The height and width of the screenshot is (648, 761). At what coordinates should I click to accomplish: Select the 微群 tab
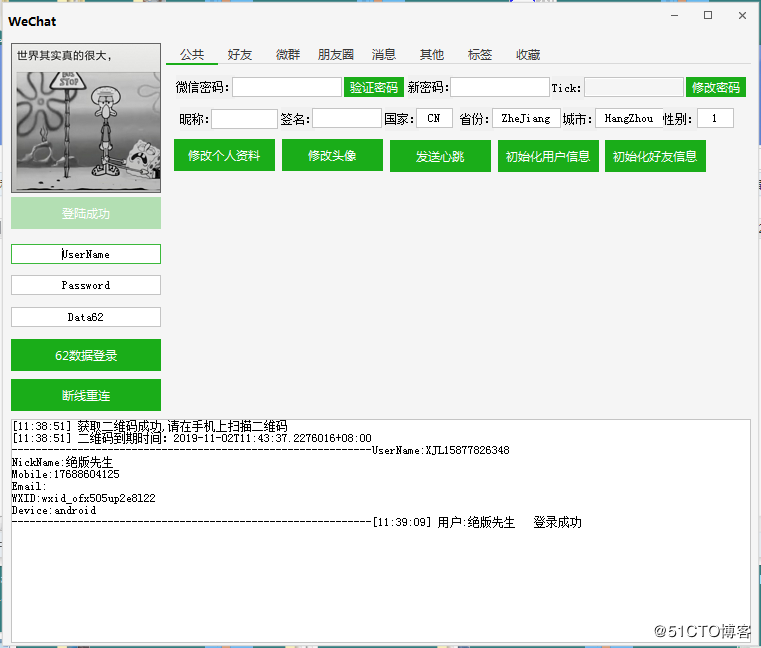[x=288, y=54]
